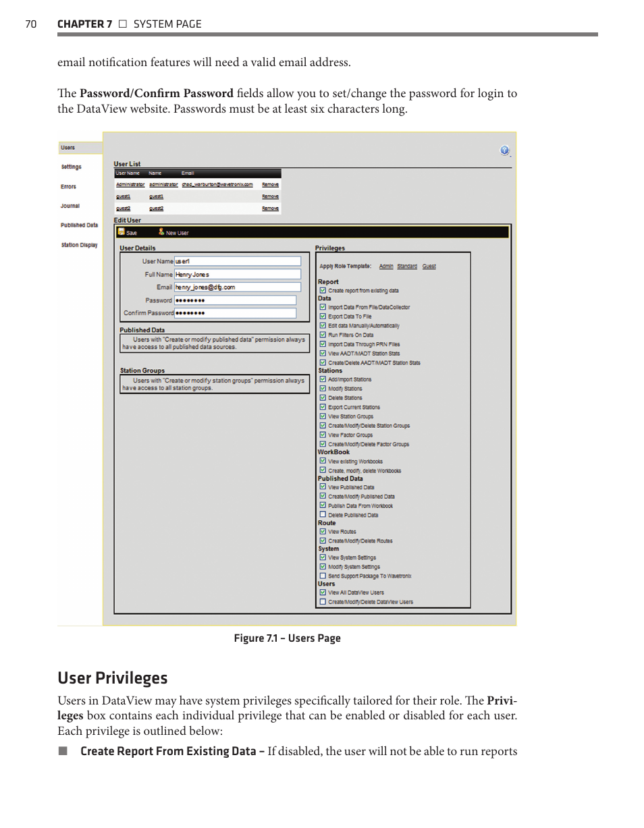Open the Journal sidebar tab
This screenshot has height=828, width=644.
coord(70,206)
